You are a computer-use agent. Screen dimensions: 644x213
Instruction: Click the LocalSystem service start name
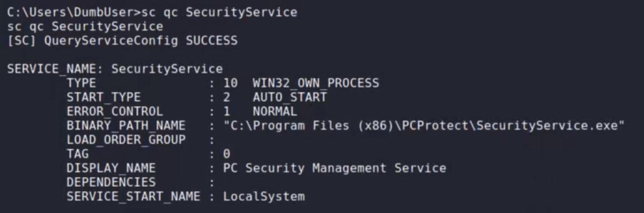click(263, 197)
